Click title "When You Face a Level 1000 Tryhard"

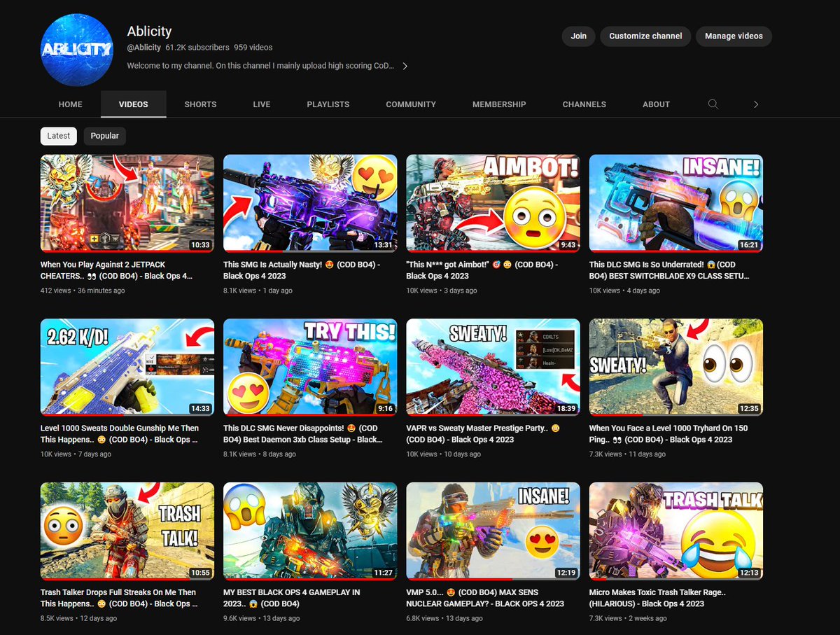668,434
